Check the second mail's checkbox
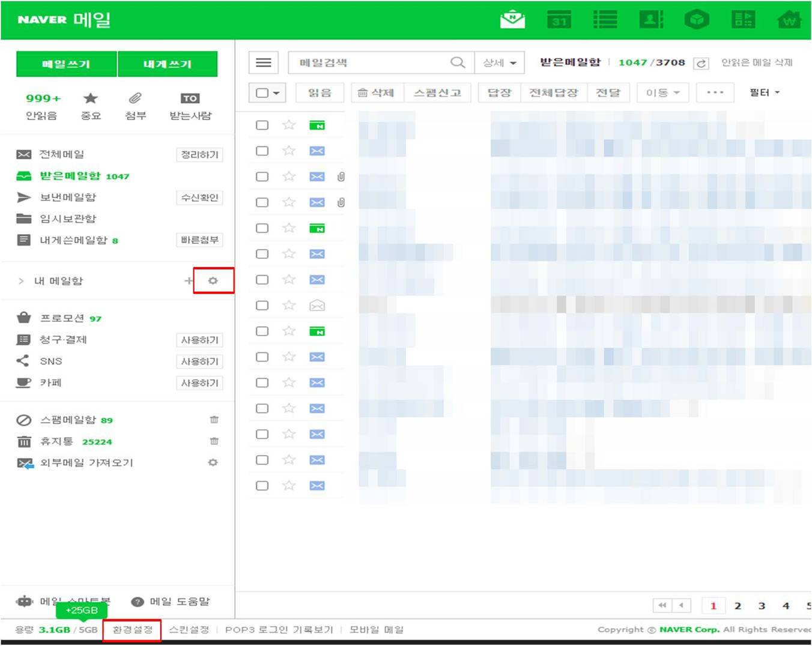 (x=262, y=151)
